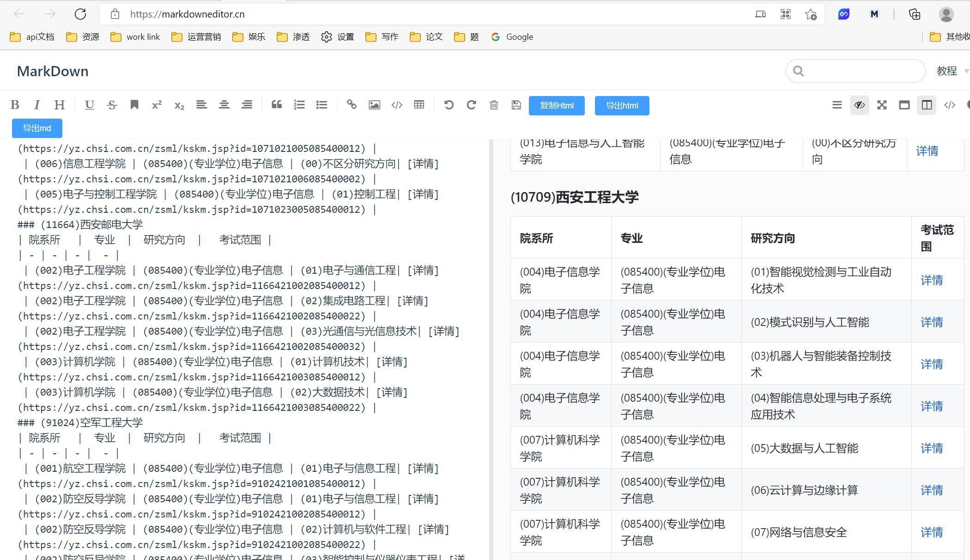This screenshot has width=970, height=560.
Task: Toggle the double-column split view
Action: [x=927, y=105]
